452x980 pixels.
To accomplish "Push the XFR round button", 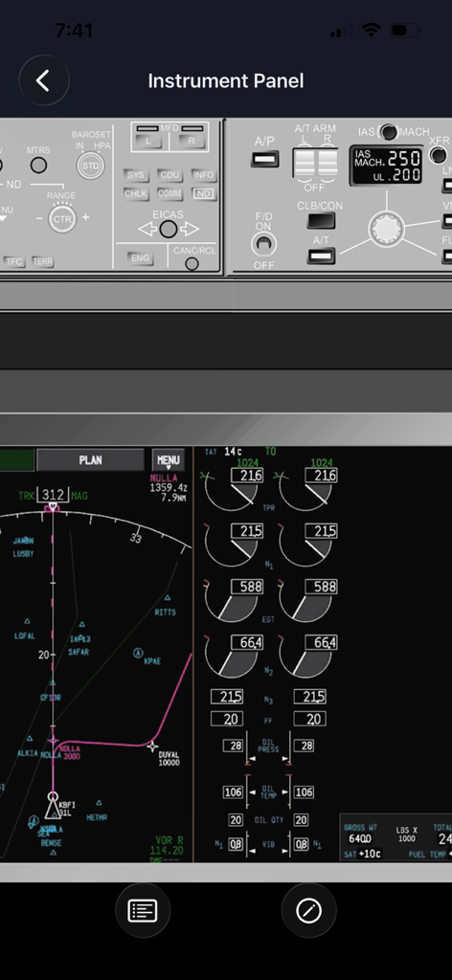I will 439,154.
